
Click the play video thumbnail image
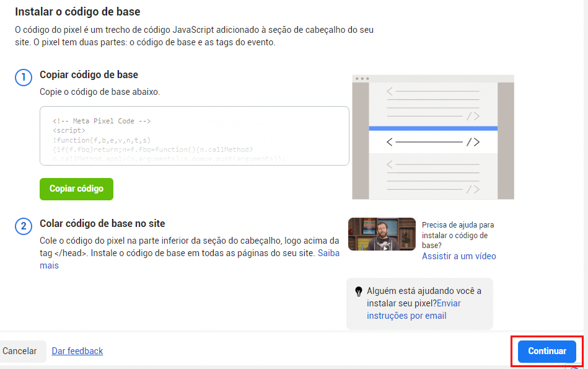pos(382,234)
